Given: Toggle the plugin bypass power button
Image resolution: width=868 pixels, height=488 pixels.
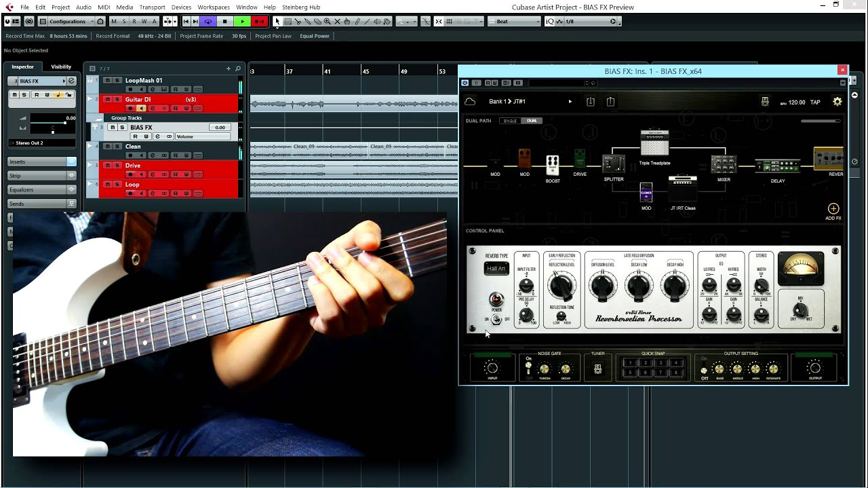Looking at the screenshot, I should coord(465,83).
